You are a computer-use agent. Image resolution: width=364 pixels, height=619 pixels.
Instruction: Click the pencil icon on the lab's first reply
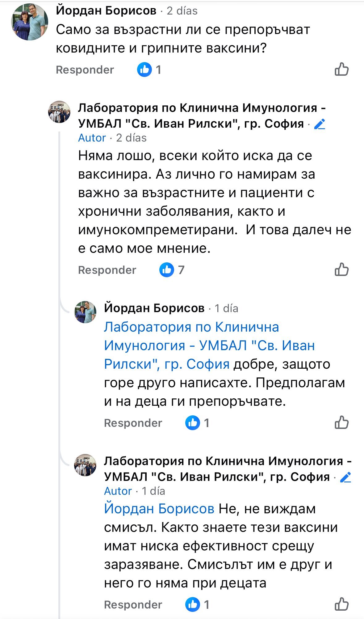point(320,124)
